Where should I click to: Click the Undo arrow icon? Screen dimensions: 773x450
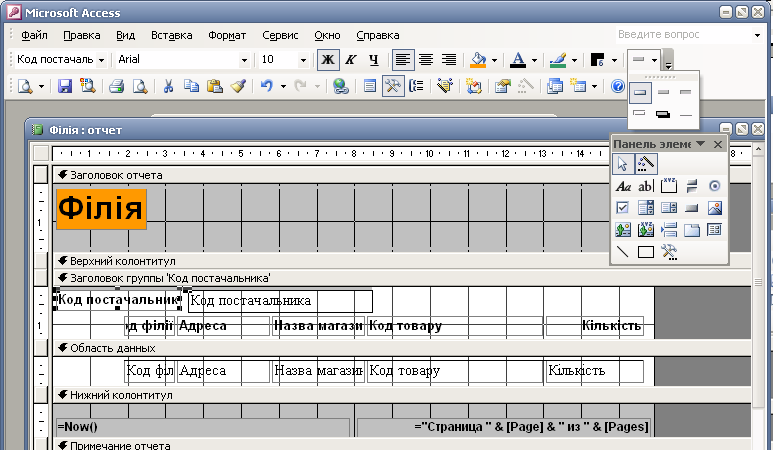coord(267,86)
